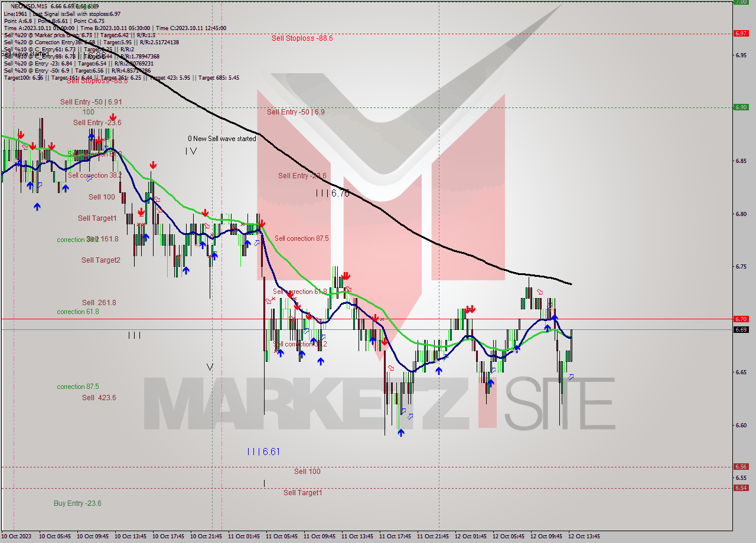Click the red 6.70 price tag on the price axis
Image resolution: width=756 pixels, height=543 pixels.
point(741,319)
